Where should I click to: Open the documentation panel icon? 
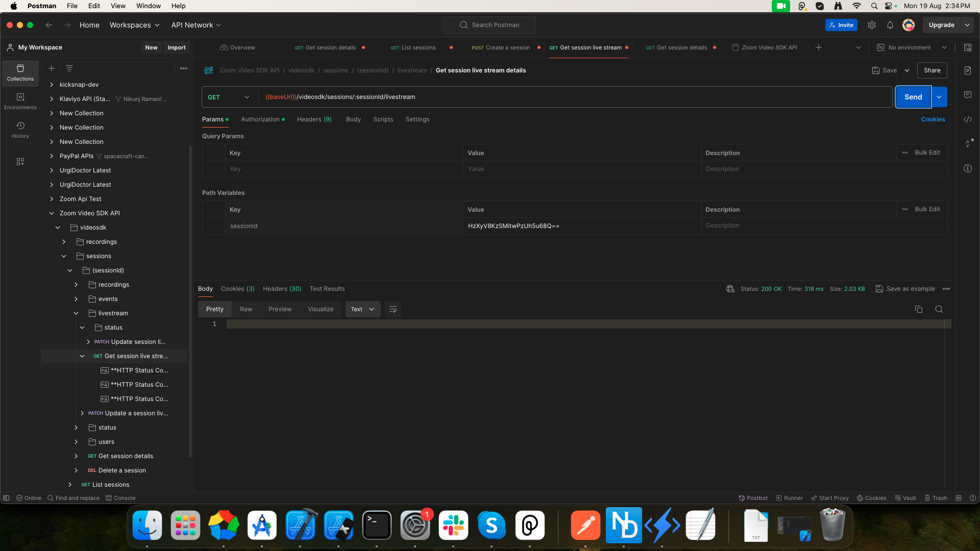968,70
